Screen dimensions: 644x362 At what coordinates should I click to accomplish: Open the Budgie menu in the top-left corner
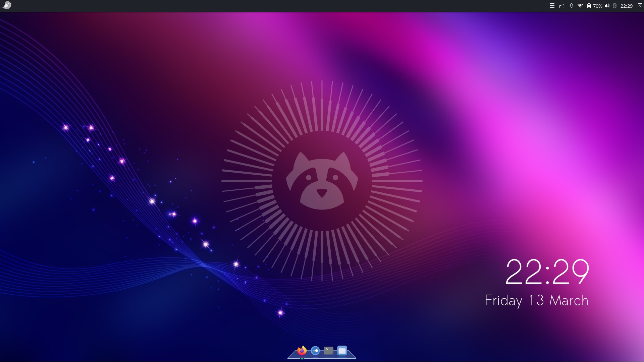point(7,5)
